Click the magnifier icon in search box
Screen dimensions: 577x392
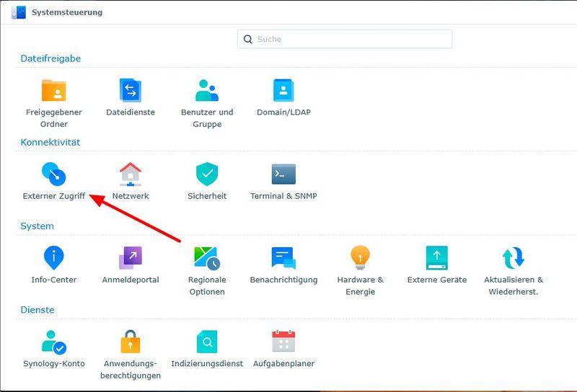(x=248, y=40)
